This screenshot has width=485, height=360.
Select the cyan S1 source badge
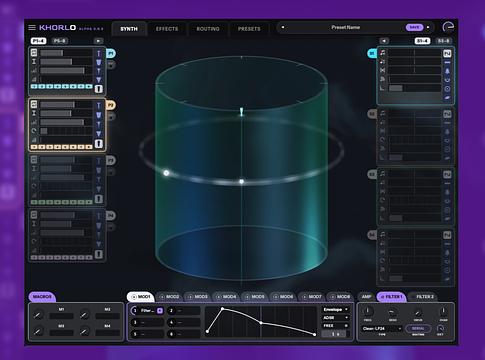pos(372,53)
